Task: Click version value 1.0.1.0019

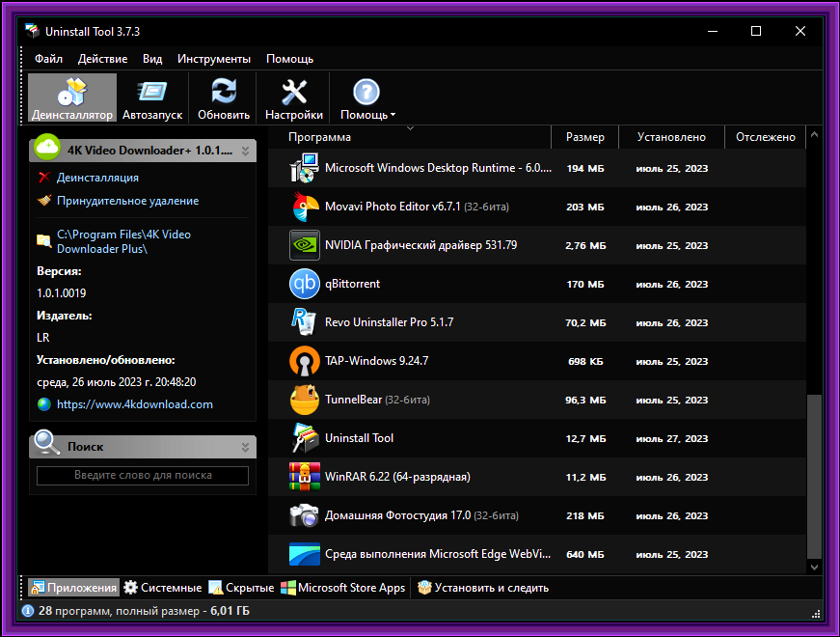Action: [x=62, y=293]
